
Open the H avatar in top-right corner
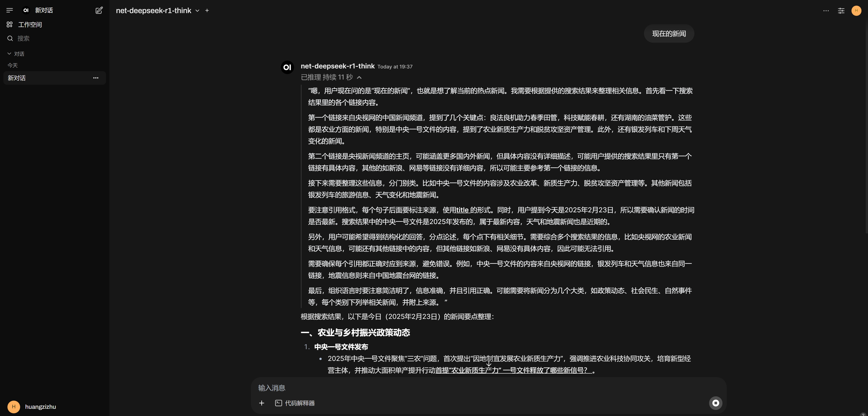856,10
